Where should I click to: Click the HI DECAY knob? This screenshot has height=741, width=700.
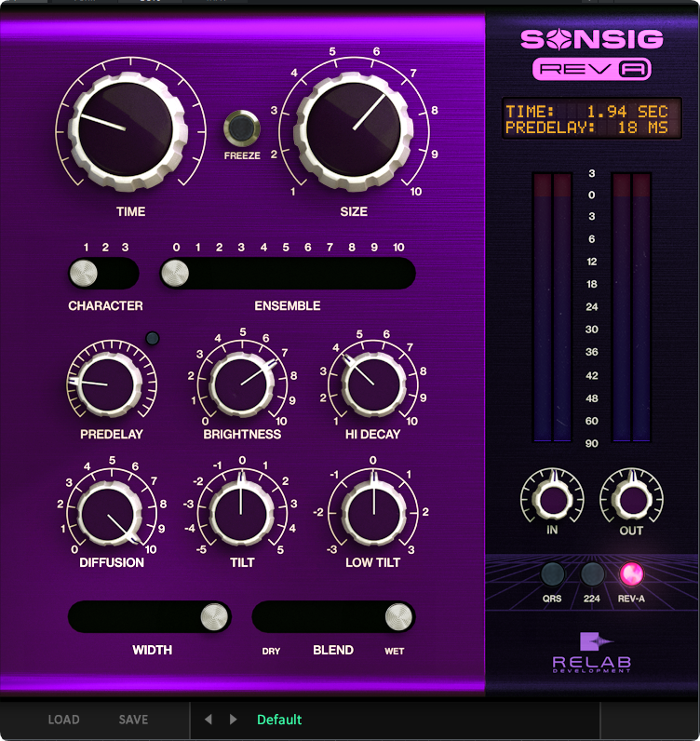click(x=373, y=384)
